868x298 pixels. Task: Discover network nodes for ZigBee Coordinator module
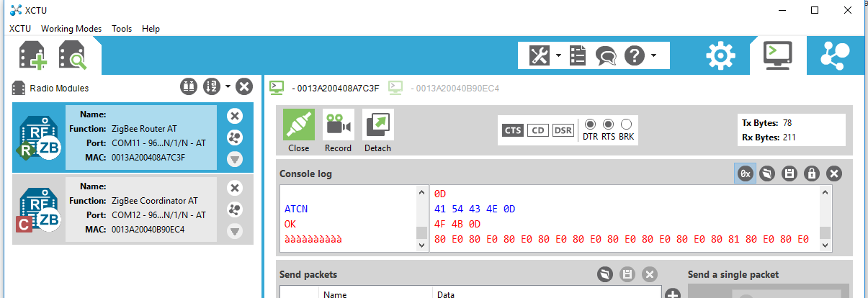(x=235, y=209)
